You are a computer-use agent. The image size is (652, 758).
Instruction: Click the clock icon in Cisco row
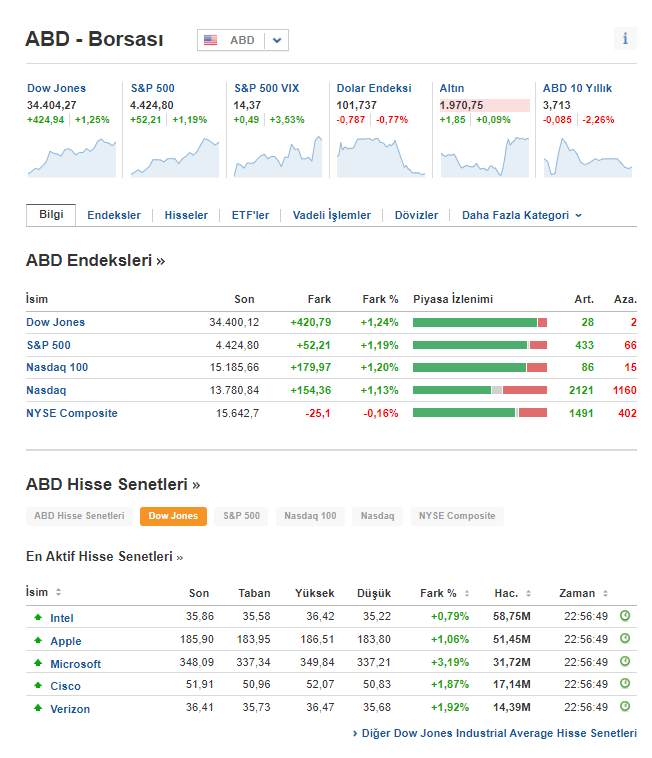[x=625, y=685]
